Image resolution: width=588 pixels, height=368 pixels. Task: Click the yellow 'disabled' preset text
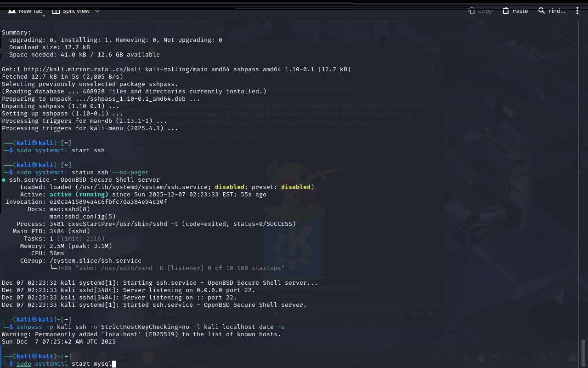(296, 187)
